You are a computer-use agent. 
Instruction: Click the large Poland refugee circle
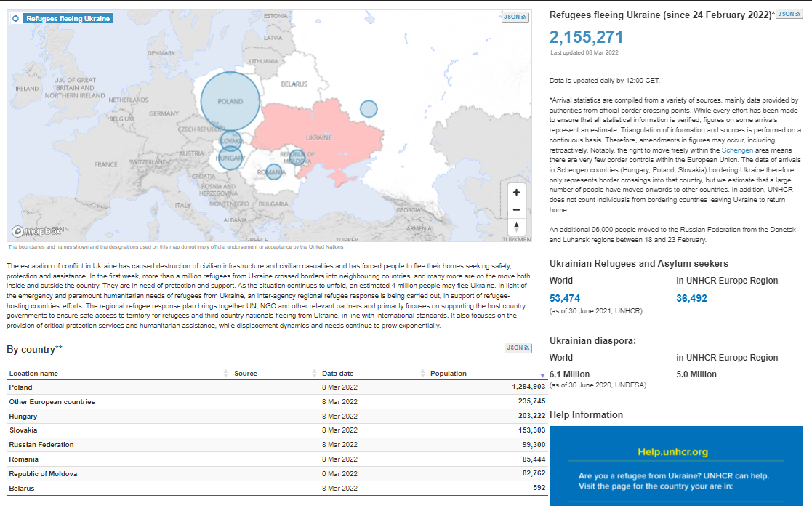coord(230,101)
